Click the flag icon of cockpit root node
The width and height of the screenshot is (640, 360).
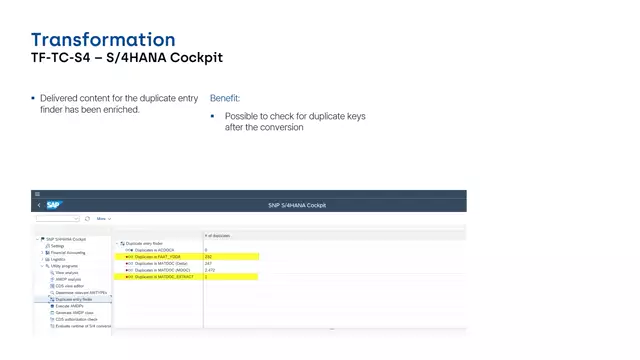42,239
